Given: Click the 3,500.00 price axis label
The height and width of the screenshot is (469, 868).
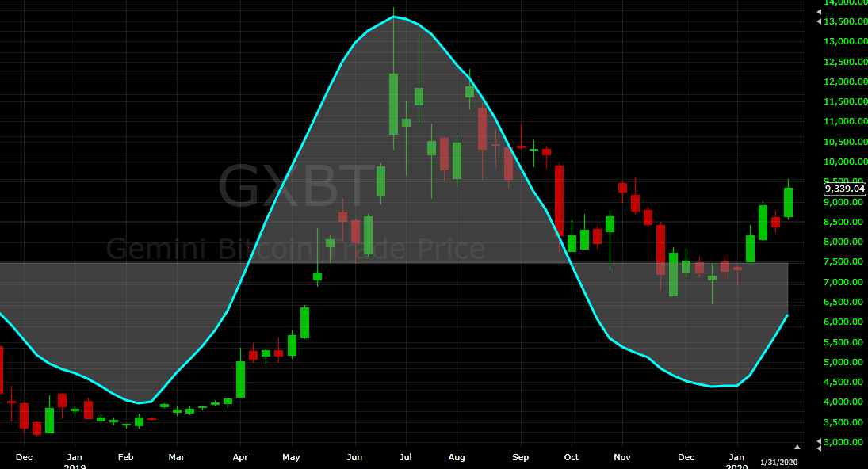Looking at the screenshot, I should point(843,423).
